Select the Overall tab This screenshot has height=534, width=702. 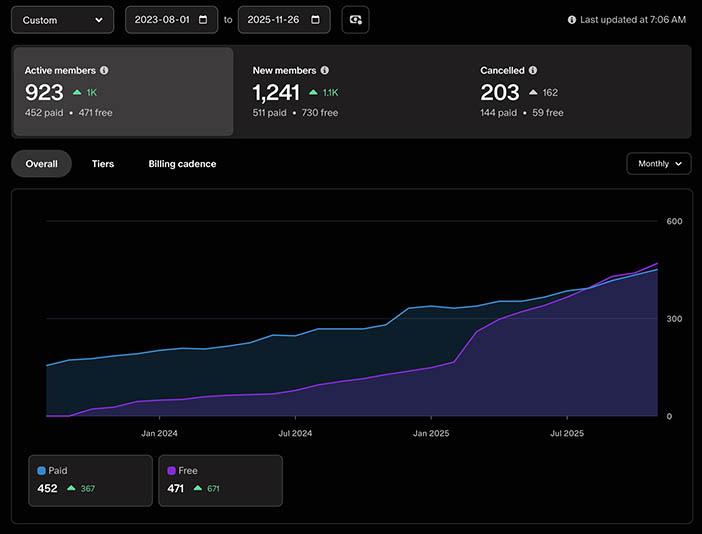41,164
